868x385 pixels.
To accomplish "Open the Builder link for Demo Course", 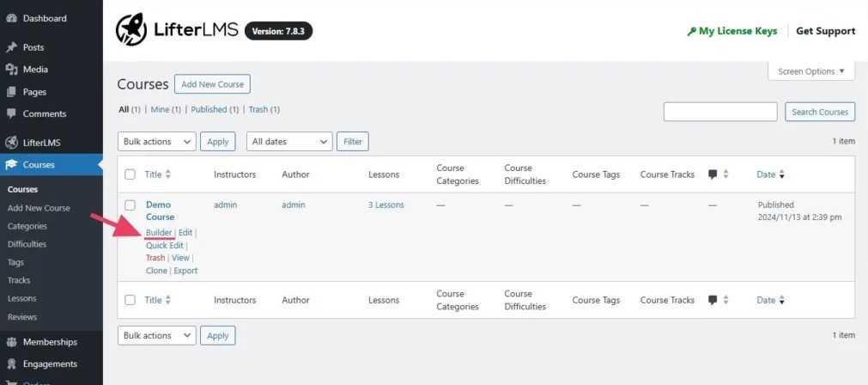I will [159, 233].
